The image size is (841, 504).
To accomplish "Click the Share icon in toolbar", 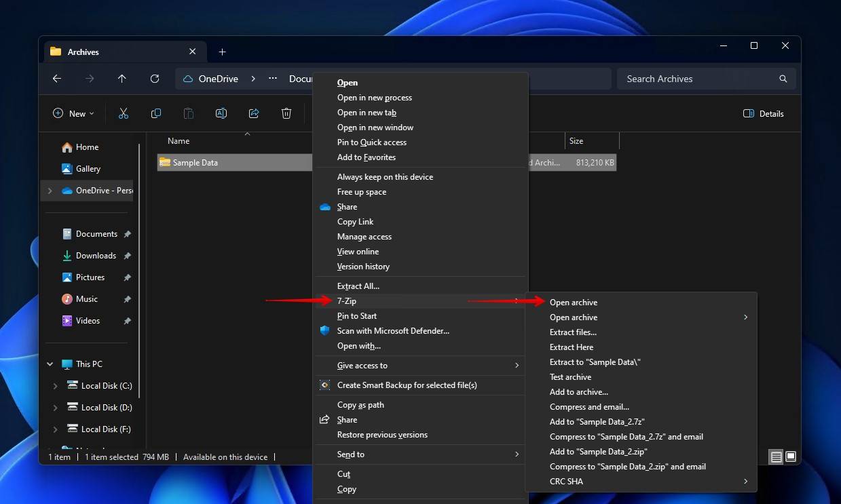I will coord(254,114).
